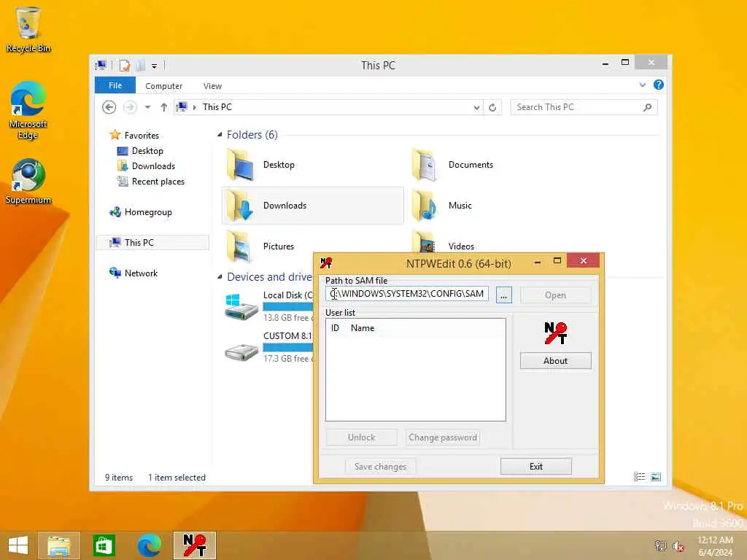Open the Computer ribbon tab
The height and width of the screenshot is (560, 747).
tap(164, 86)
